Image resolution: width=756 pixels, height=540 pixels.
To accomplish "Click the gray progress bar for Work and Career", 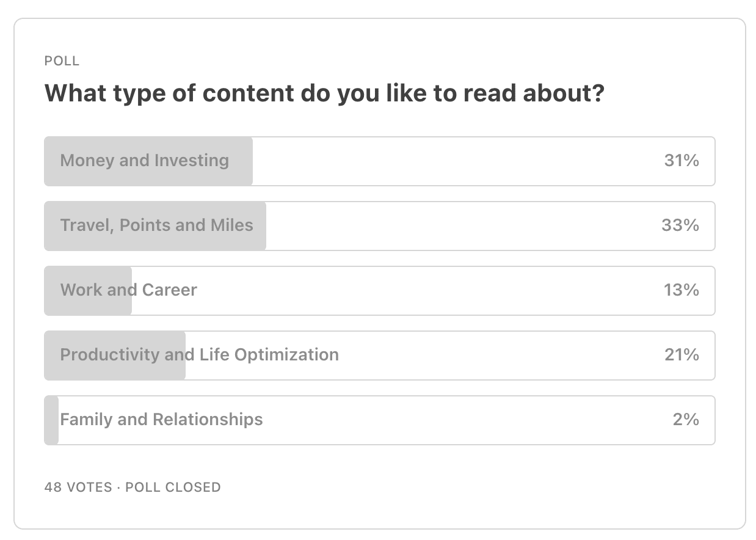I will tap(88, 291).
